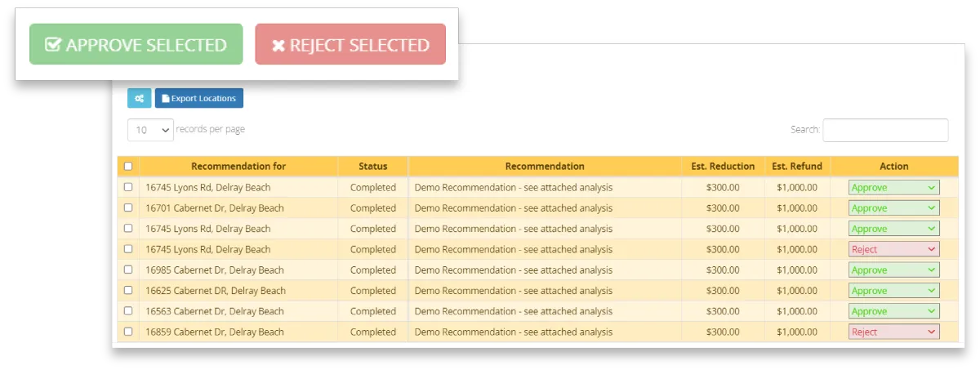Click the gears settings icon button
The width and height of the screenshot is (980, 370).
click(140, 99)
